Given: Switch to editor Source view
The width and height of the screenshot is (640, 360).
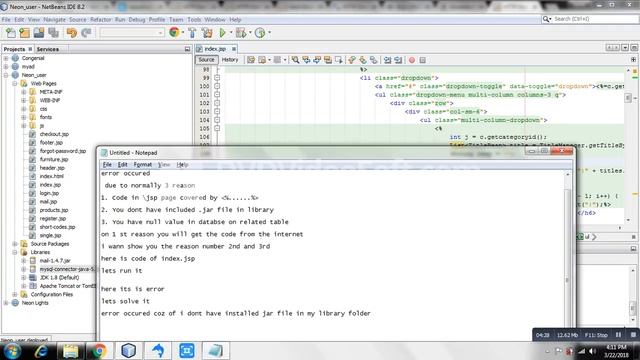Looking at the screenshot, I should pyautogui.click(x=206, y=60).
